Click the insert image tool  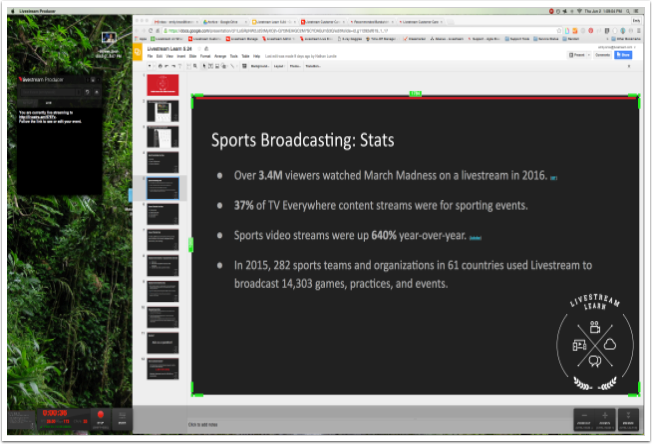217,66
